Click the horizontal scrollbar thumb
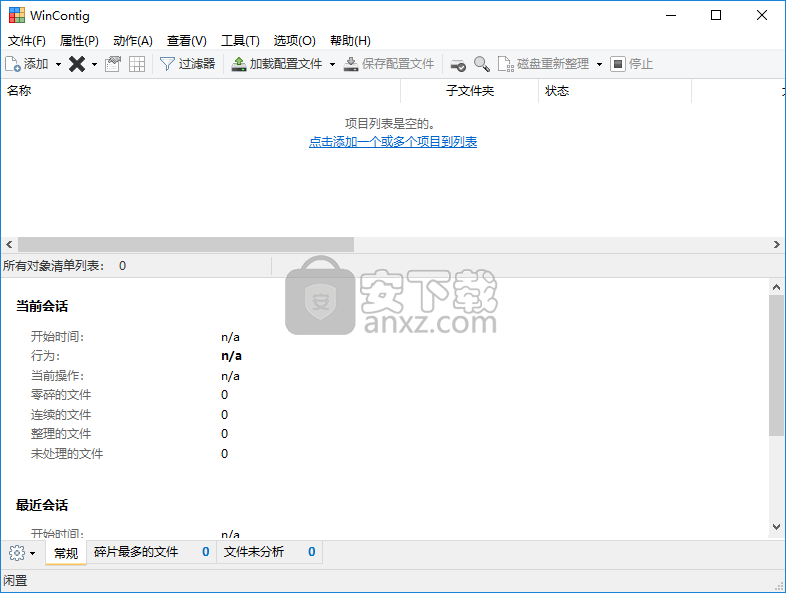The height and width of the screenshot is (593, 786). [x=186, y=245]
